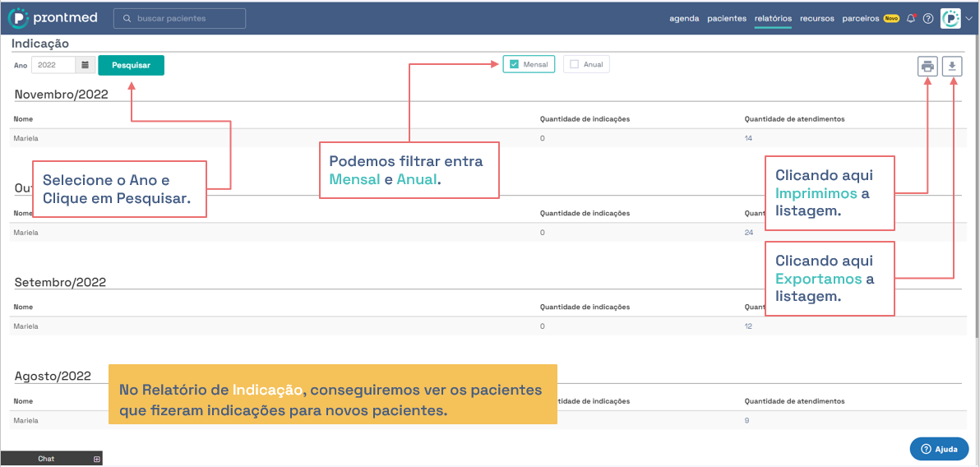This screenshot has height=467, width=980.
Task: Click the download icon to export the list
Action: (x=952, y=67)
